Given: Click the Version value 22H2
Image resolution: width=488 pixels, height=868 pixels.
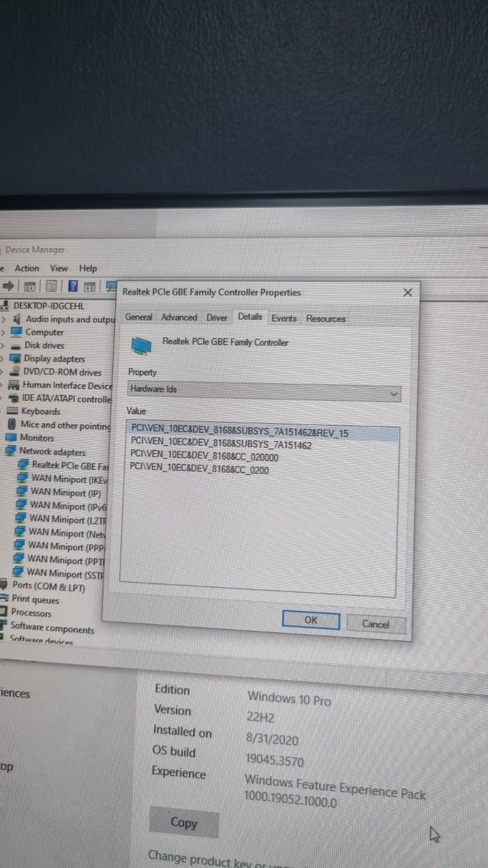Looking at the screenshot, I should click(x=260, y=718).
